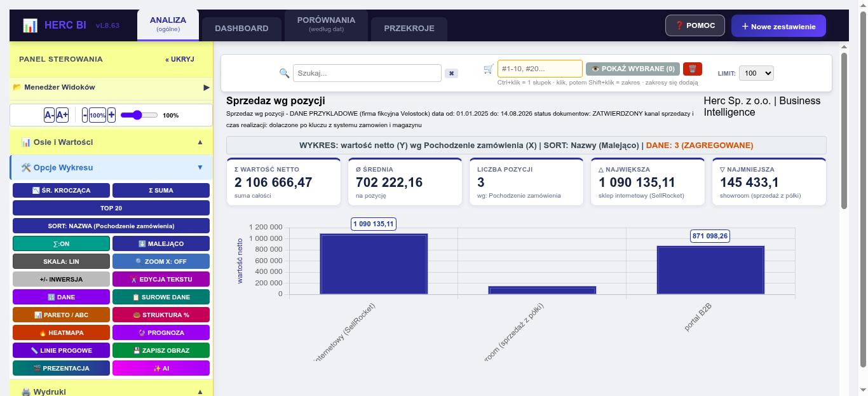Toggle POKAŻ WYBRANE (0) visibility
The image size is (868, 396).
click(x=632, y=69)
